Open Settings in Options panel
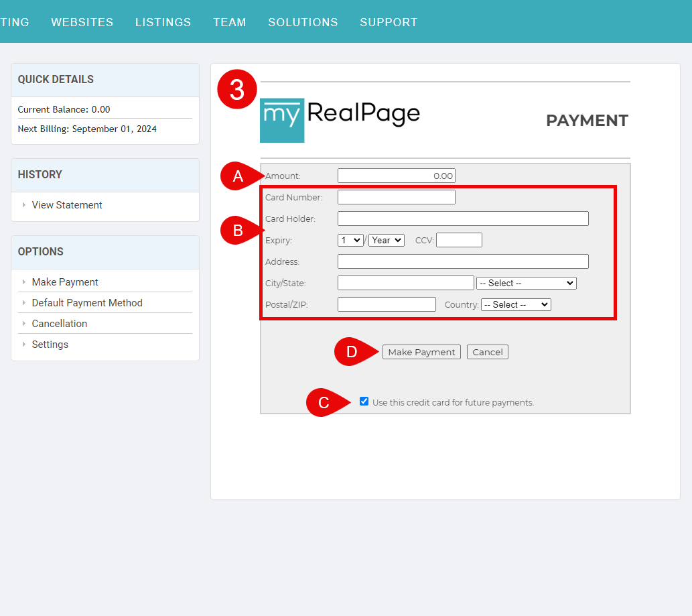This screenshot has height=616, width=692. [50, 345]
